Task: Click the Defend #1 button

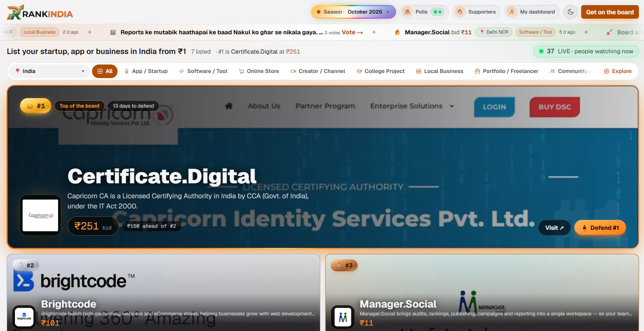Action: pos(600,228)
